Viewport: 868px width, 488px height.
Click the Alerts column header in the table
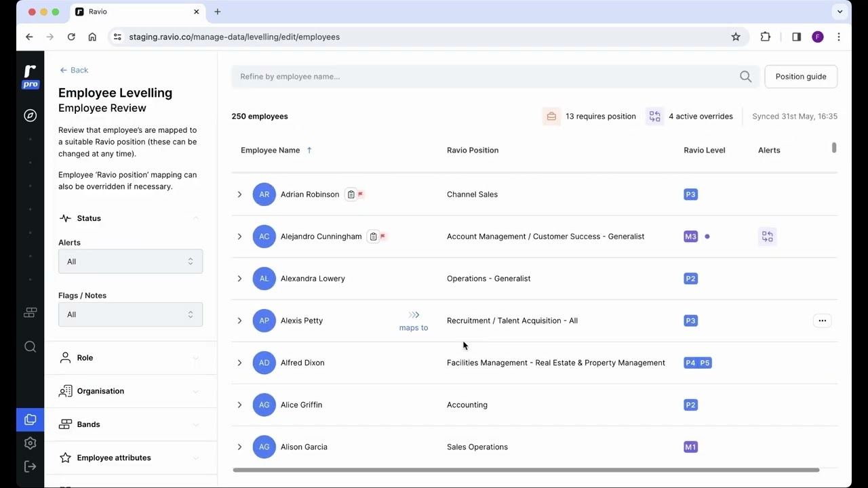(x=769, y=150)
